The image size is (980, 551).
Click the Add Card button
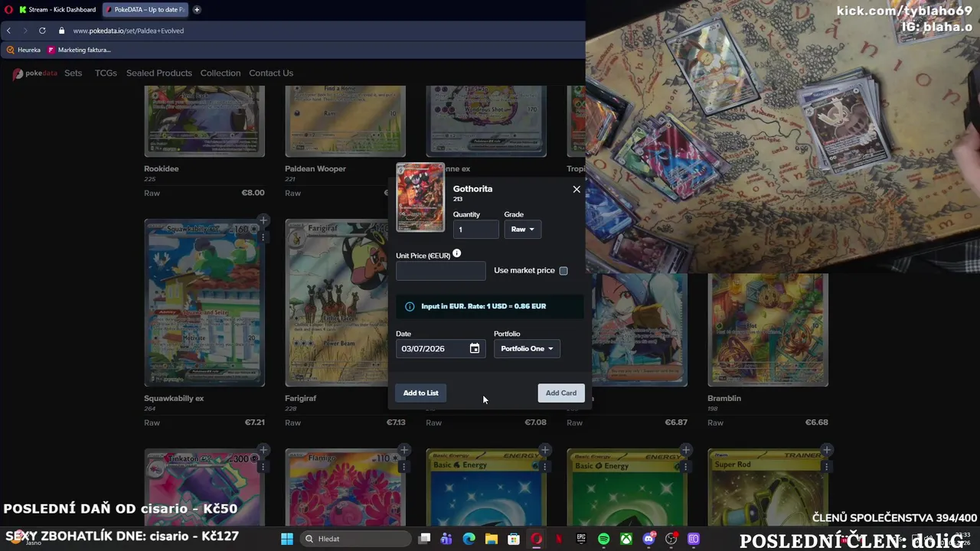click(x=561, y=393)
